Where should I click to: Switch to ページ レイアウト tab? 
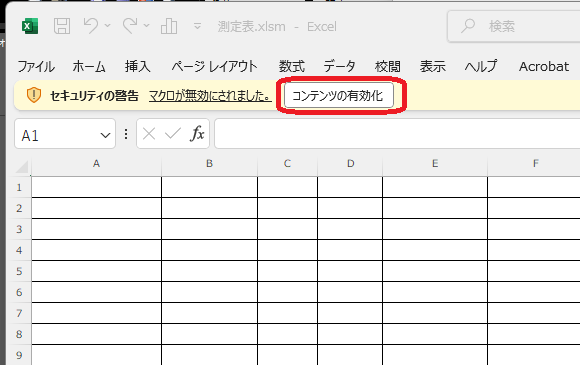tap(214, 67)
